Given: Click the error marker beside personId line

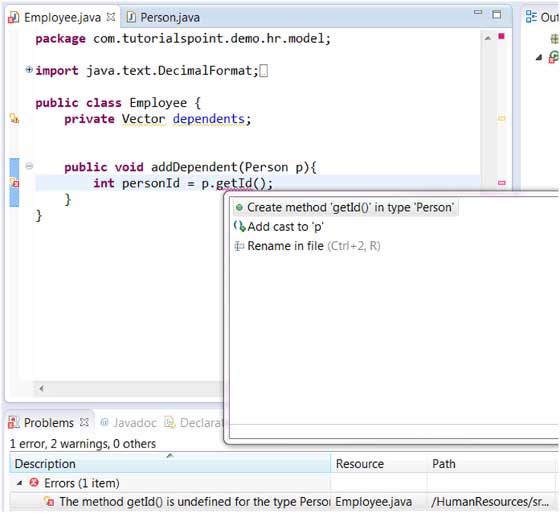Looking at the screenshot, I should pyautogui.click(x=14, y=183).
